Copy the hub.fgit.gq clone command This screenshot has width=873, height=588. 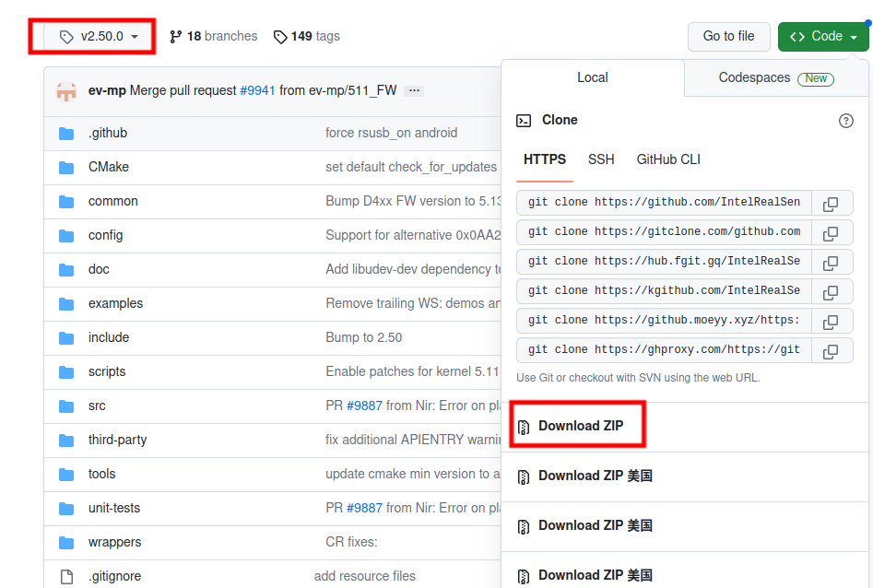click(831, 263)
